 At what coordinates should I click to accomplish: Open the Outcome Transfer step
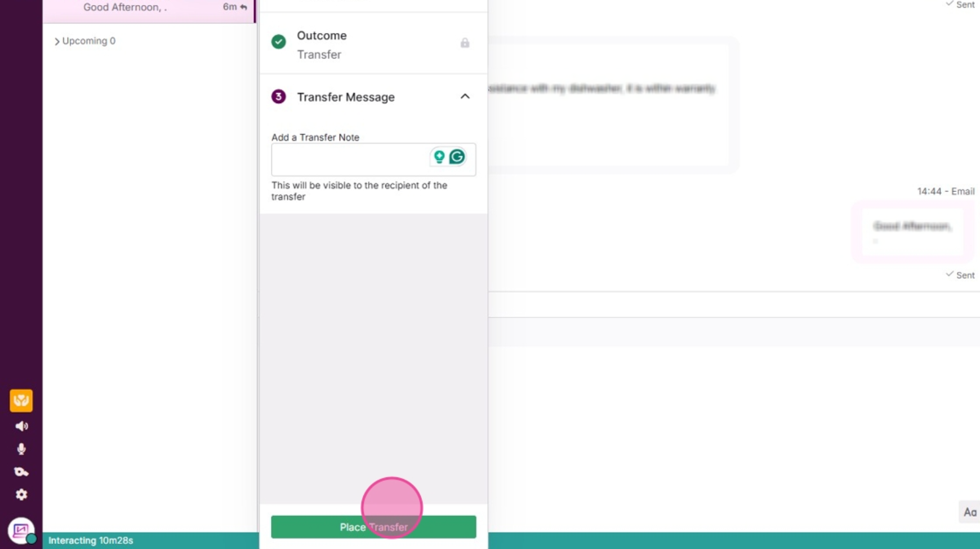(373, 45)
